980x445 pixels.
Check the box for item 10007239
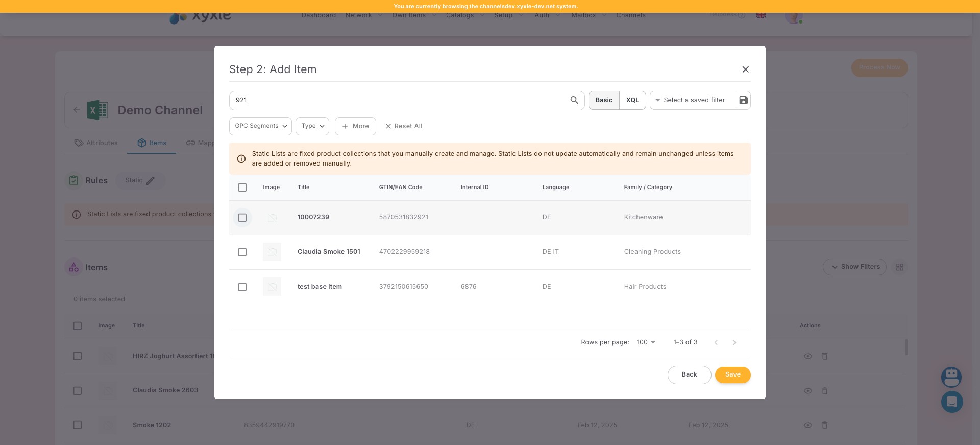pos(242,218)
